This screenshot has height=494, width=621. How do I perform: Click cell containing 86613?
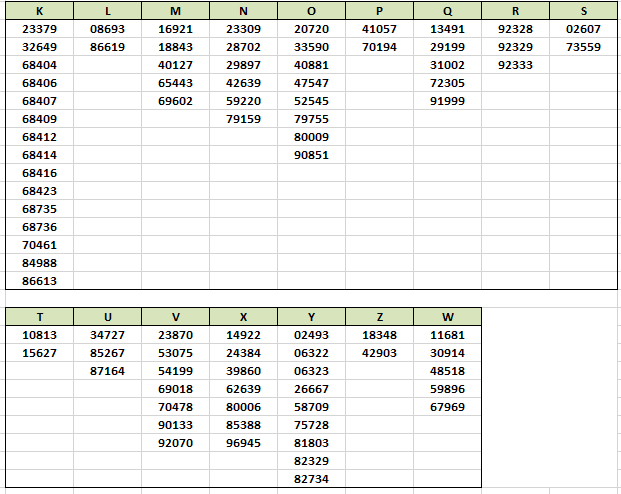click(x=39, y=281)
